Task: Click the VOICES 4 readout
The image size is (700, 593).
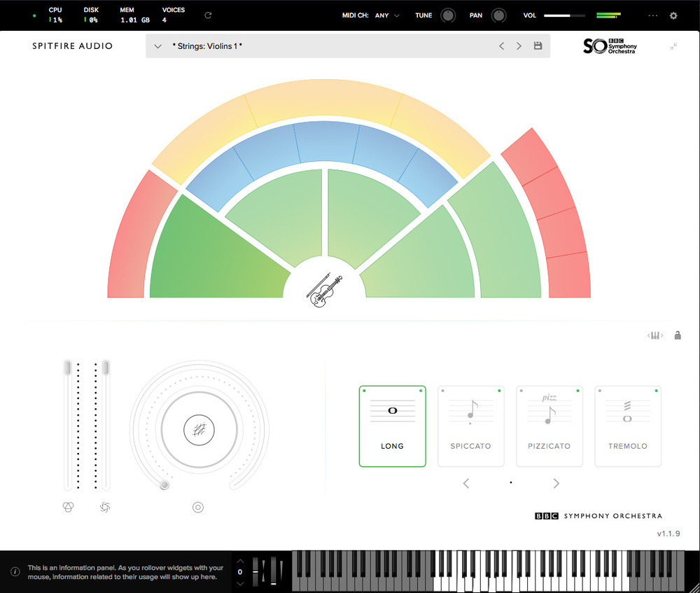Action: tap(173, 15)
